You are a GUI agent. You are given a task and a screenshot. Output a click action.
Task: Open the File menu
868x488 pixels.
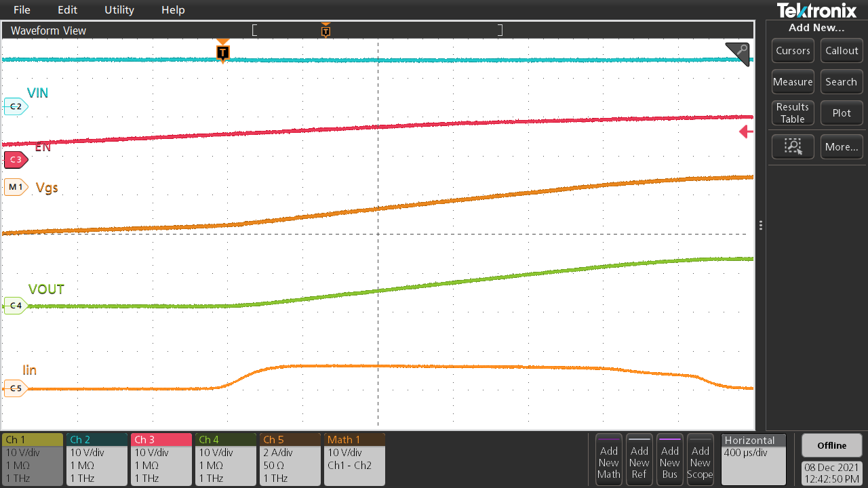tap(21, 9)
